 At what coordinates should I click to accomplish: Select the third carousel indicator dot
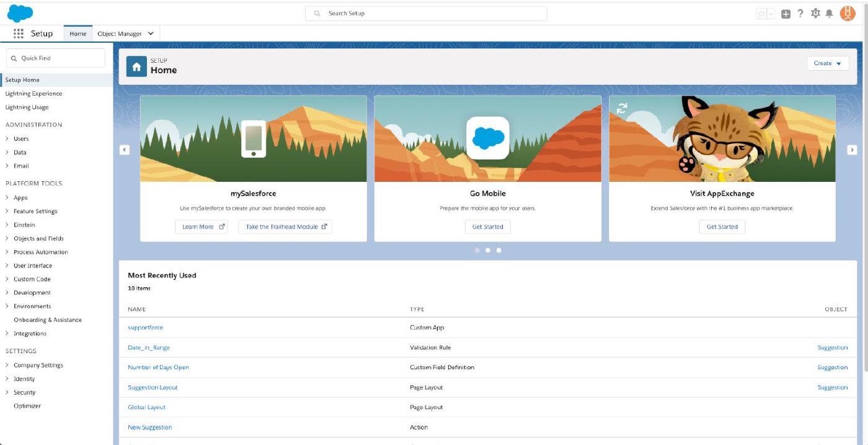click(499, 250)
